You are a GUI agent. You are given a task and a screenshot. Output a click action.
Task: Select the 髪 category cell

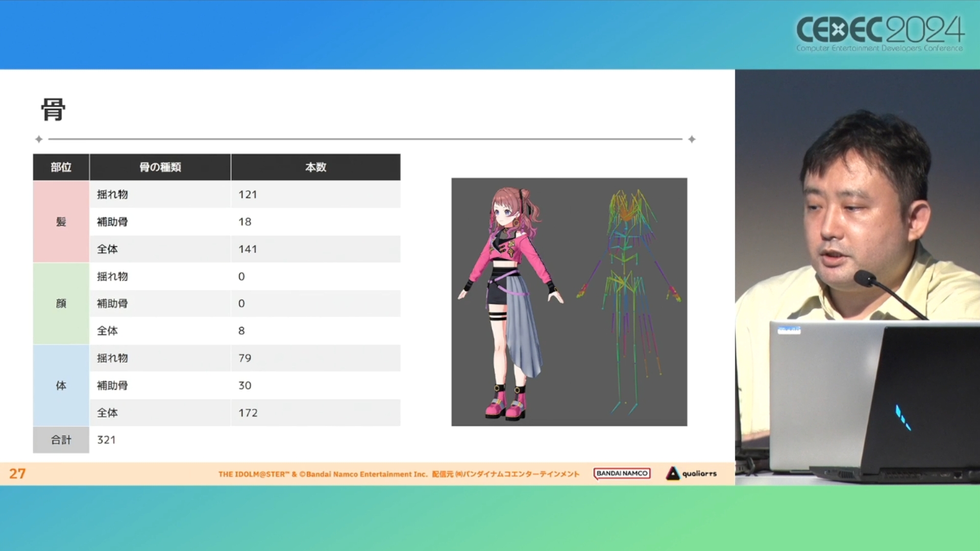click(61, 221)
